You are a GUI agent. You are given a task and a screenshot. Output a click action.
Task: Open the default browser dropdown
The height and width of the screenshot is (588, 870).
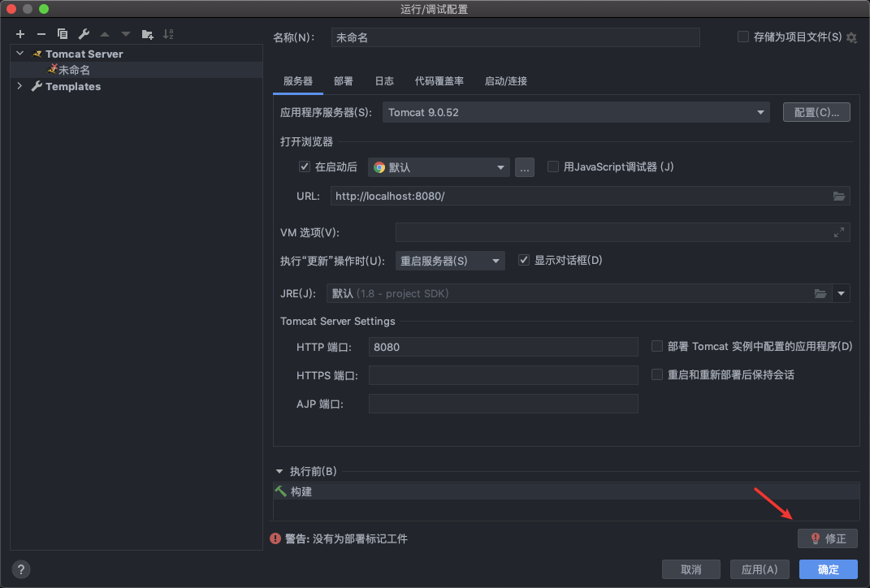pyautogui.click(x=439, y=167)
